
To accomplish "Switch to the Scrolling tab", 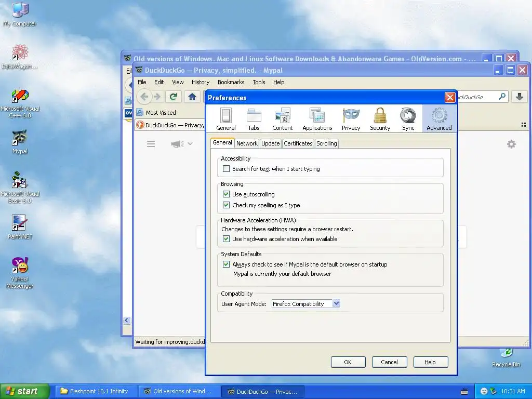I will pyautogui.click(x=326, y=143).
